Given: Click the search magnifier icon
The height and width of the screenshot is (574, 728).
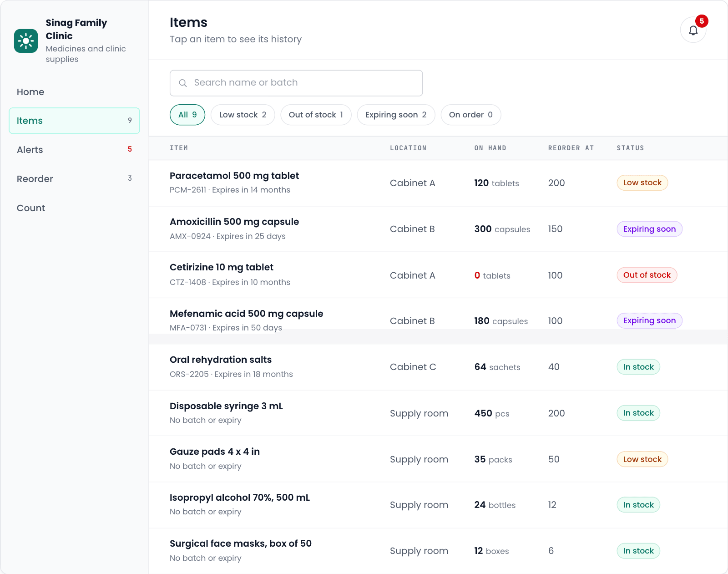Looking at the screenshot, I should (x=183, y=83).
